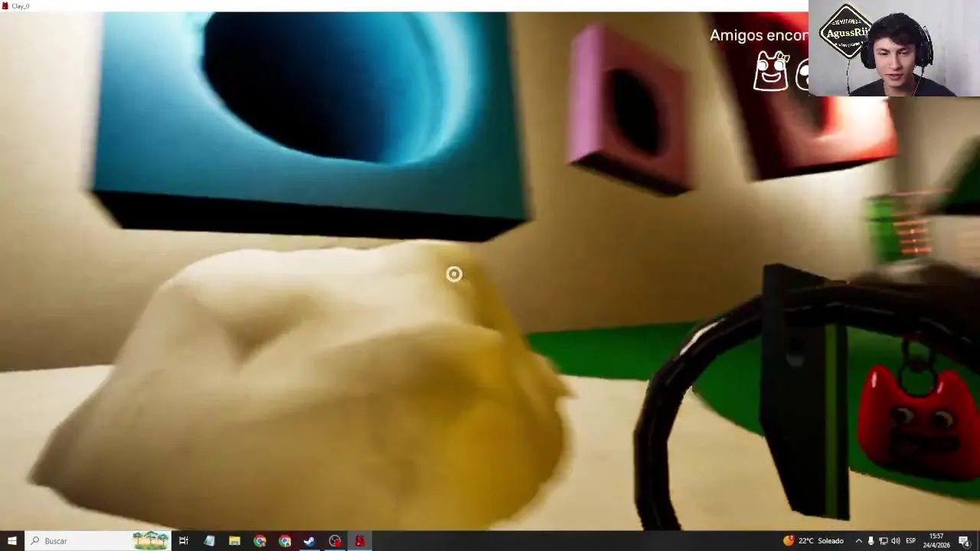Open the OBS Studio taskbar icon
The image size is (980, 551).
(x=335, y=541)
